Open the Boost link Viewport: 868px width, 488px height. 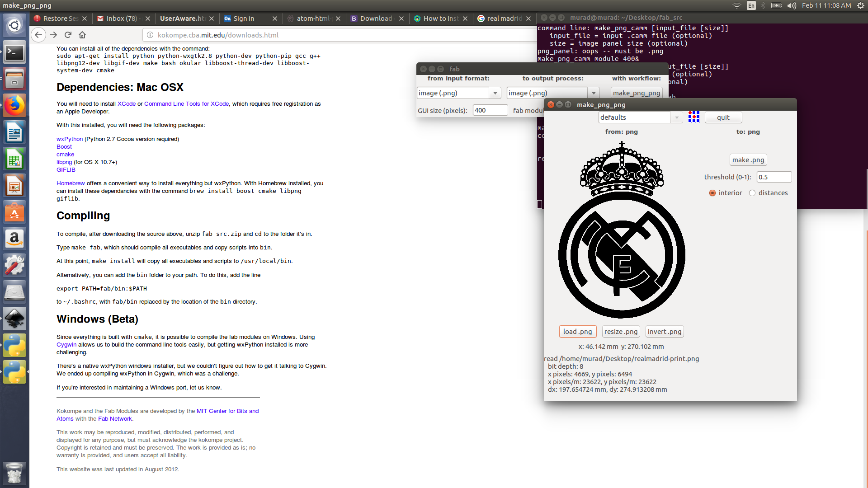tap(64, 147)
